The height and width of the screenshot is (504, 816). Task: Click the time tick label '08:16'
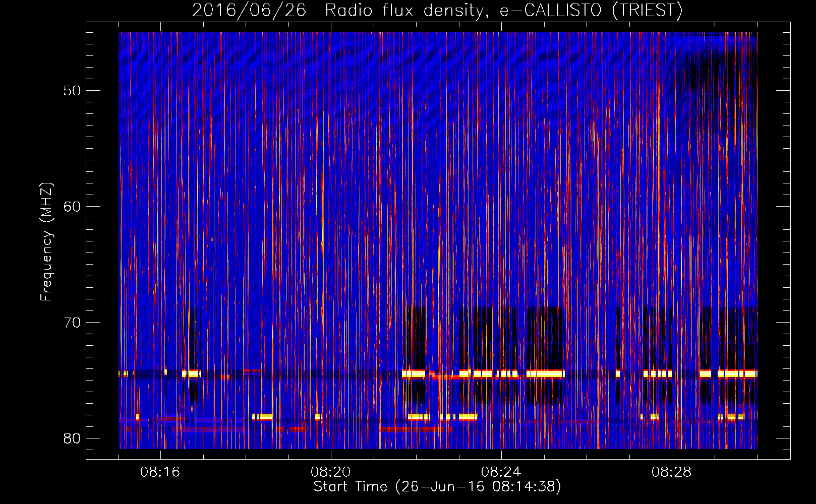pyautogui.click(x=160, y=472)
